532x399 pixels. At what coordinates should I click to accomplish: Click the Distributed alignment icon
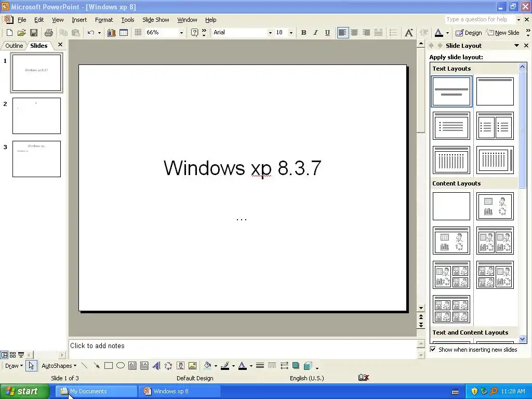click(378, 33)
